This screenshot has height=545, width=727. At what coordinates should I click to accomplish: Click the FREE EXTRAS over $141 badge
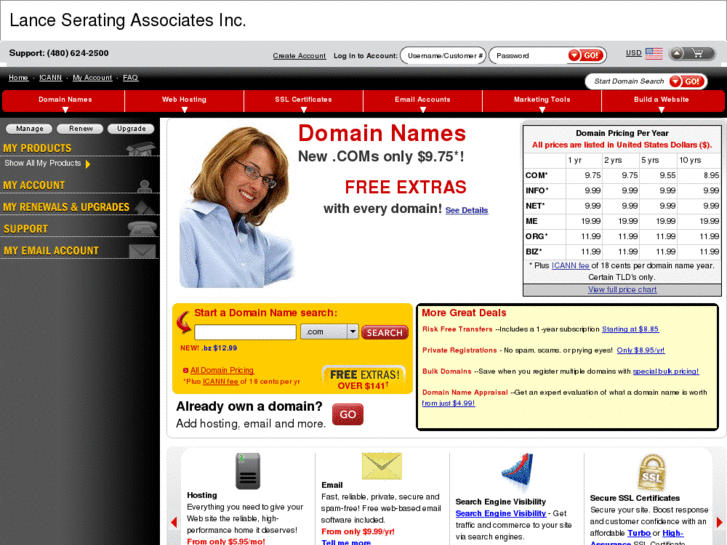(x=364, y=378)
